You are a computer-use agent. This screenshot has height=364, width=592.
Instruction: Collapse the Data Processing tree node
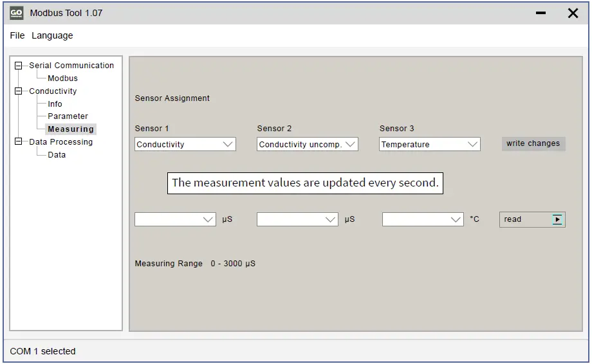click(x=18, y=141)
